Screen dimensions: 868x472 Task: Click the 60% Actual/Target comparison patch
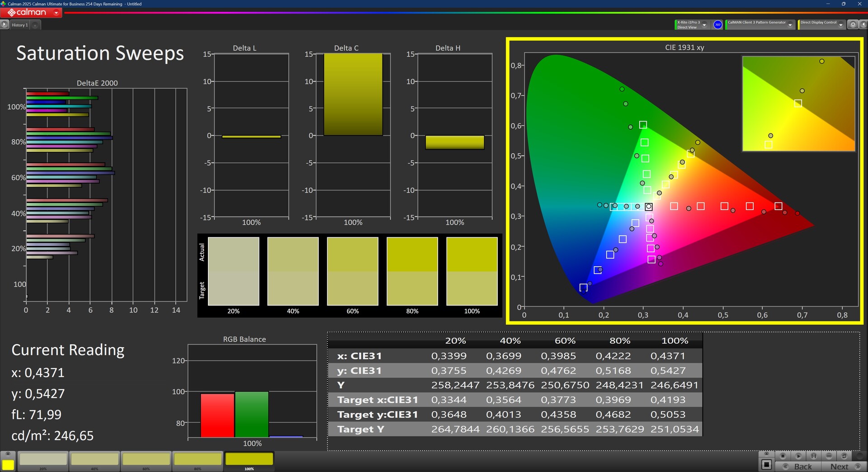pos(352,271)
